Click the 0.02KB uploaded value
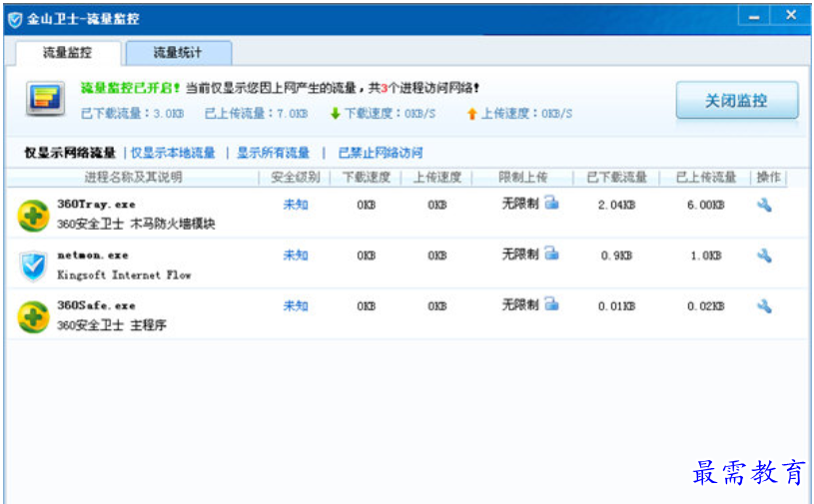Viewport: 814px width, 504px height. [x=705, y=306]
